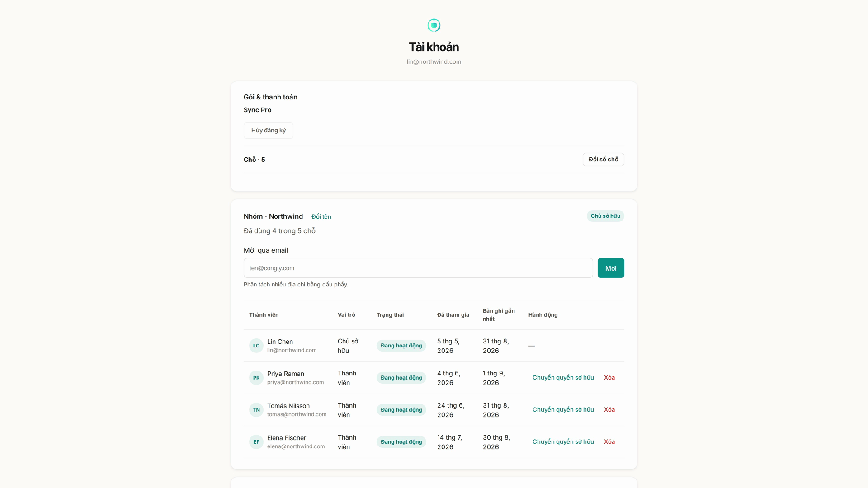Screen dimensions: 868x488
Task: Click the Mời invite button
Action: (x=611, y=268)
